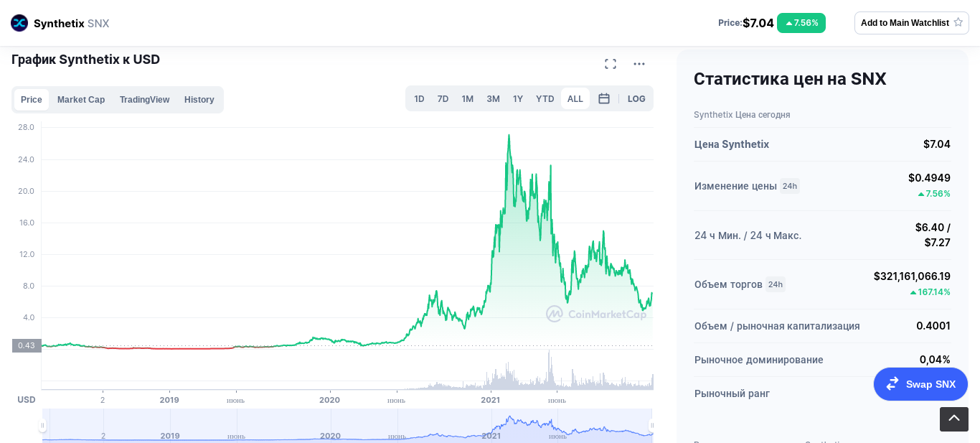Viewport: 980px width, 443px height.
Task: Click the swap arrows icon in Swap SNX
Action: pos(892,384)
